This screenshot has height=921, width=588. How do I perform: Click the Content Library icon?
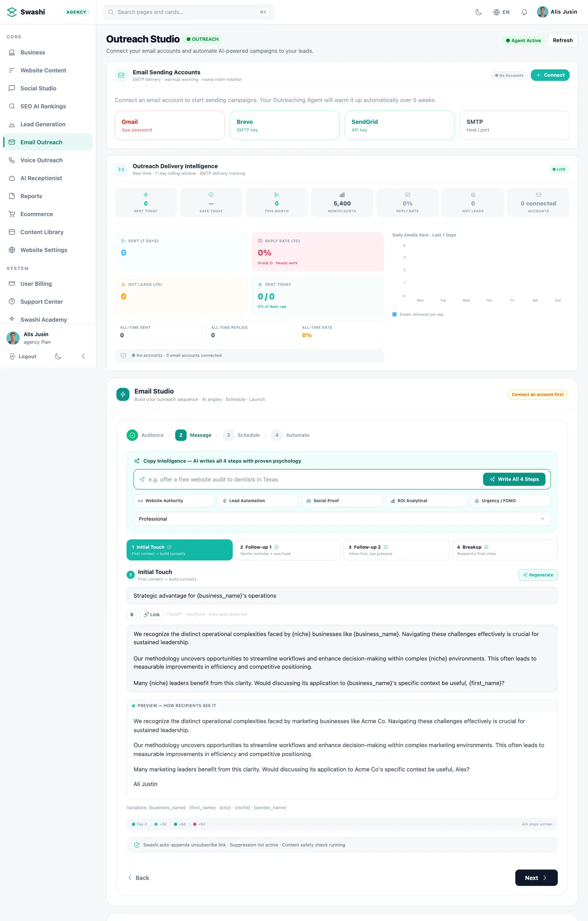tap(12, 232)
